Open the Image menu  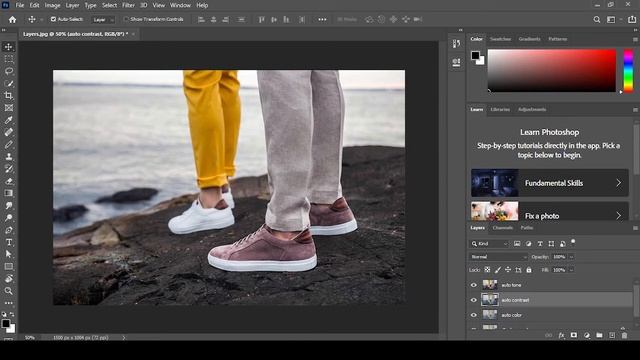(52, 5)
